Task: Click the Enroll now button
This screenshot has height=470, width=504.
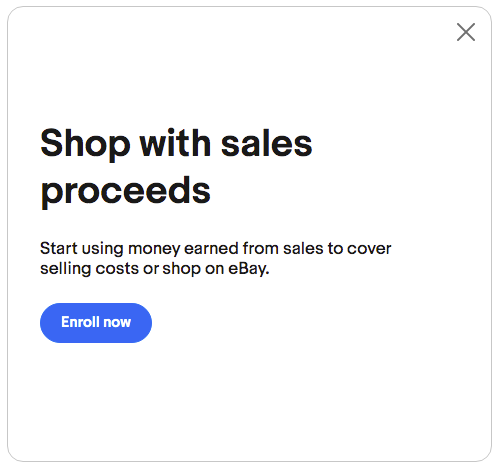Action: tap(96, 323)
